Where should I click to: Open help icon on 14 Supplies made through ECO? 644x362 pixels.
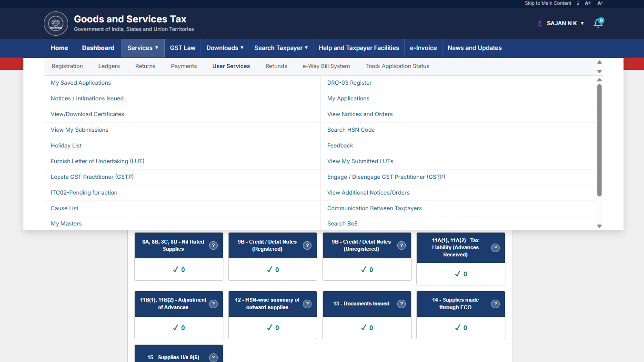(495, 304)
